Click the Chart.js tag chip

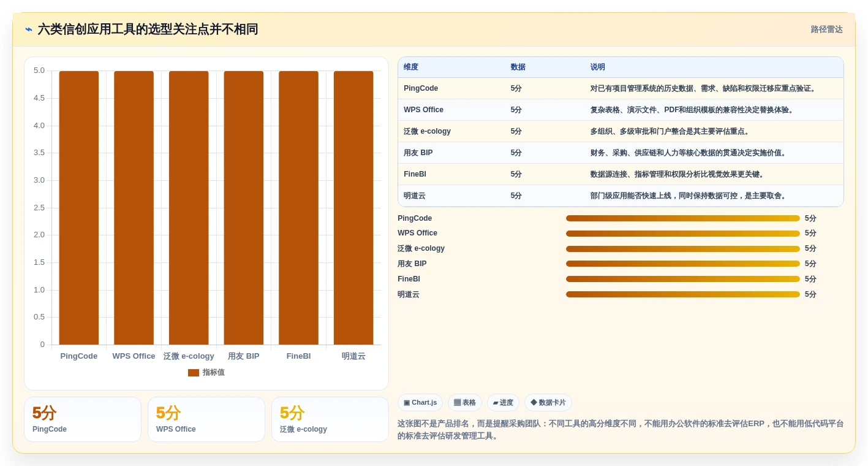(420, 403)
